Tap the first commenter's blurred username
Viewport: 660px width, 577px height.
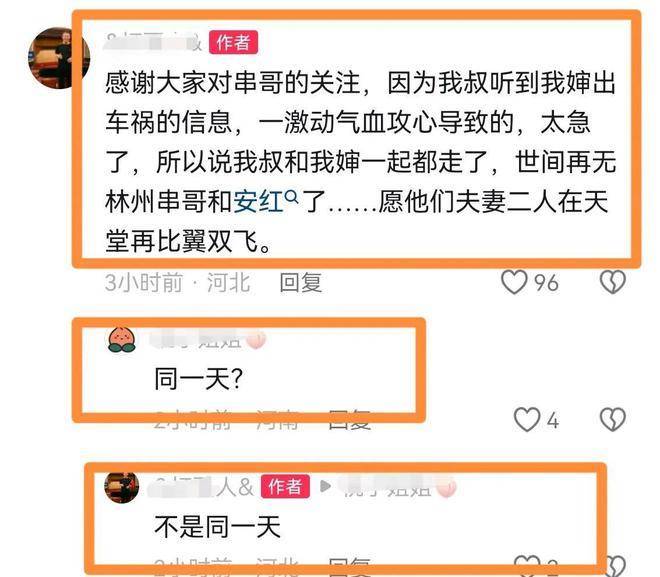point(154,42)
